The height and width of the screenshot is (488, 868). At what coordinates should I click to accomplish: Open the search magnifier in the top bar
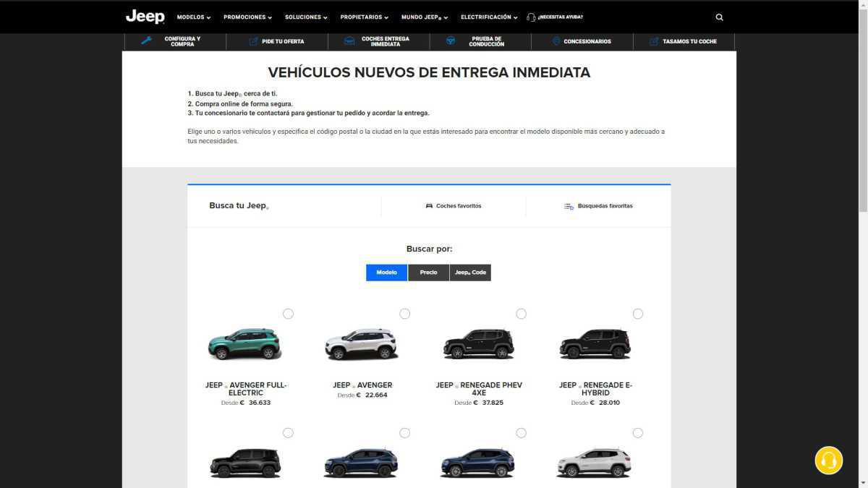coord(719,17)
